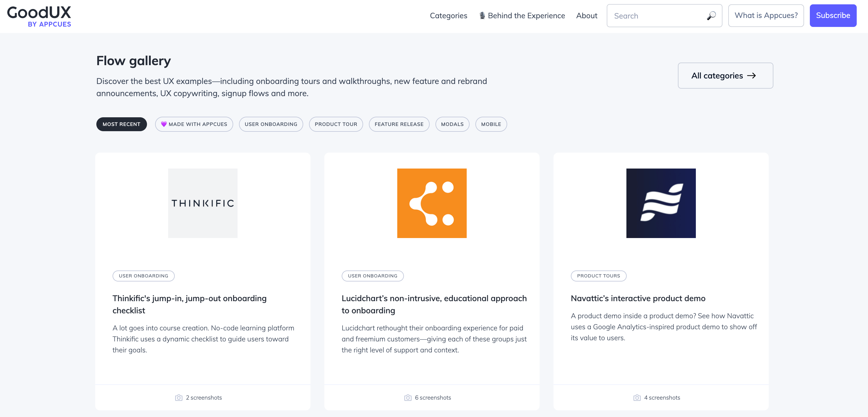Filter gallery by Feature Release

pos(399,124)
